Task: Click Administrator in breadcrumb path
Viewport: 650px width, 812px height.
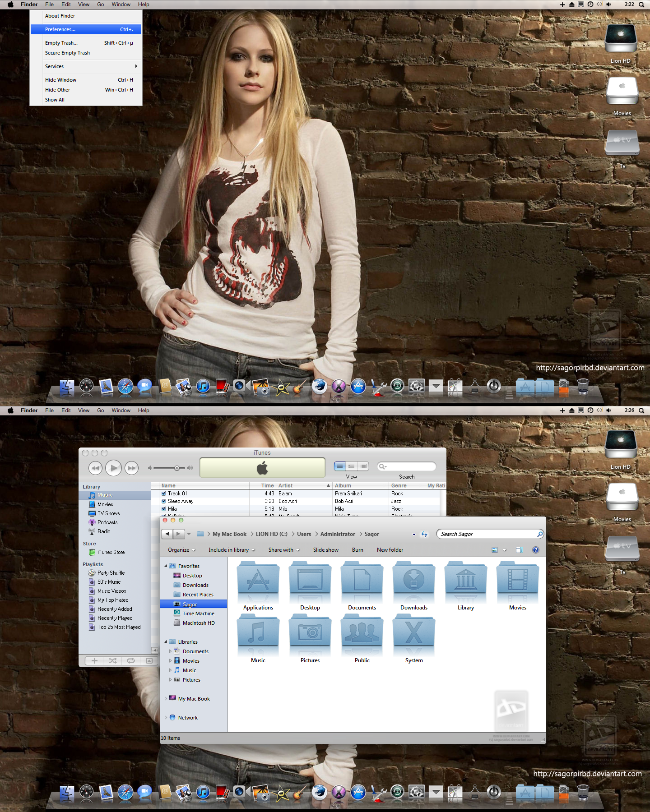Action: pyautogui.click(x=338, y=534)
